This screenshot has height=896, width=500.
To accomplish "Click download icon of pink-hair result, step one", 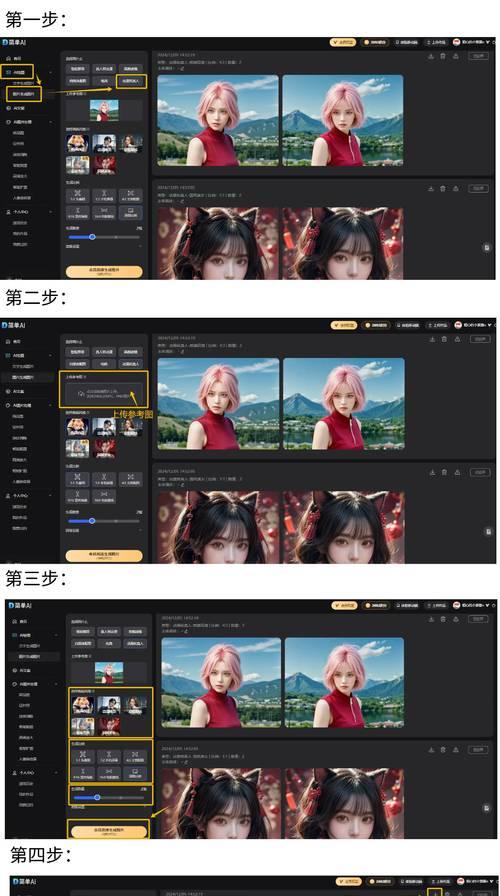I will [x=431, y=56].
